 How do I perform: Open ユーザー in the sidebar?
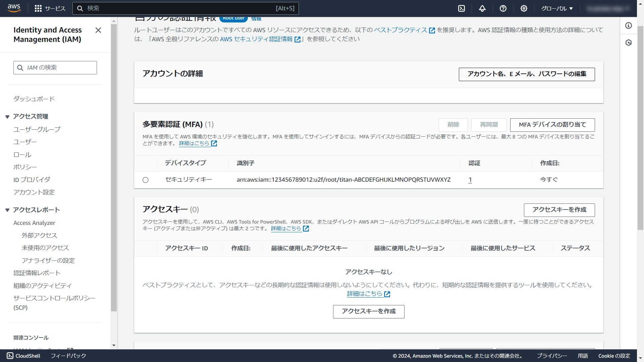point(25,142)
